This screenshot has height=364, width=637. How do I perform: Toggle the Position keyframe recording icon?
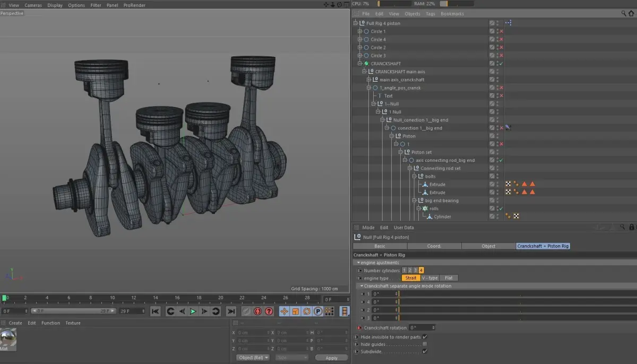click(x=284, y=311)
